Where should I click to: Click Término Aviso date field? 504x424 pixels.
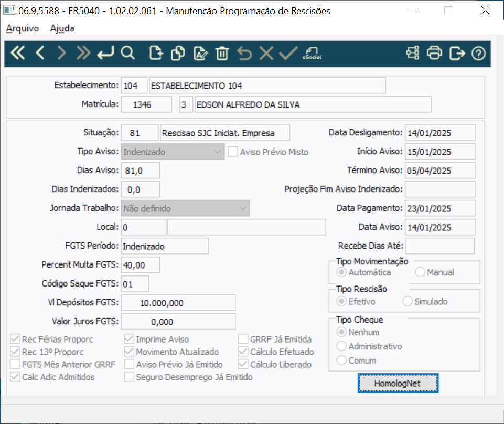[440, 171]
